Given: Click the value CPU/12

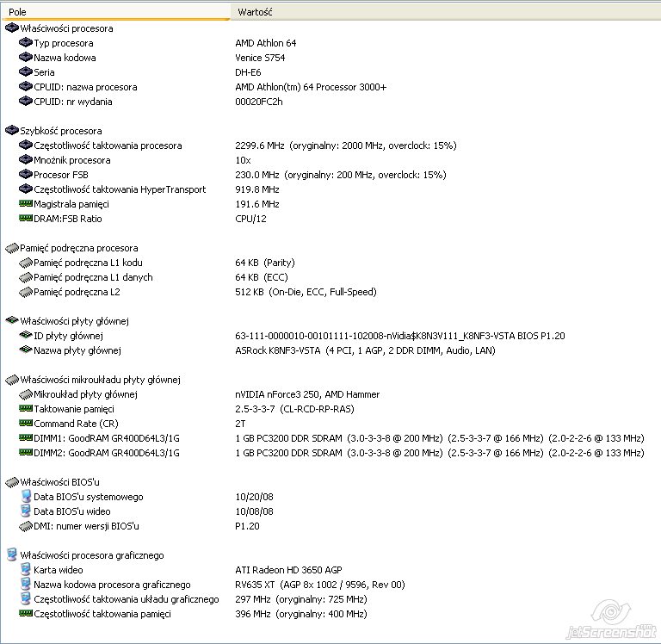Looking at the screenshot, I should pyautogui.click(x=250, y=219).
